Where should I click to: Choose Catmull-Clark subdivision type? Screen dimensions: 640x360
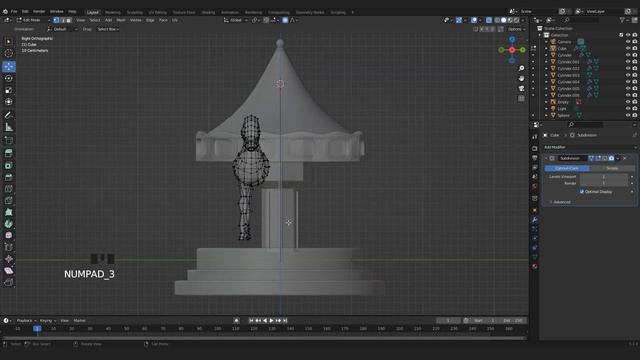(x=567, y=168)
